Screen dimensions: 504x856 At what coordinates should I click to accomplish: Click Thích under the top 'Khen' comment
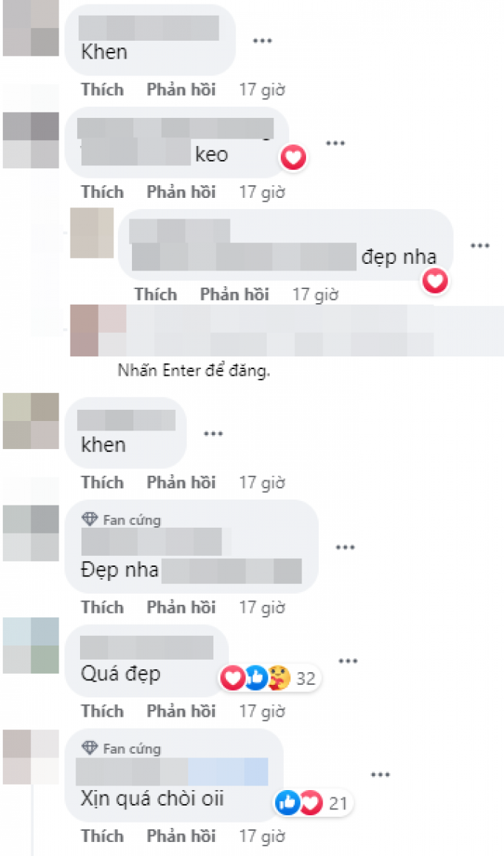click(102, 90)
